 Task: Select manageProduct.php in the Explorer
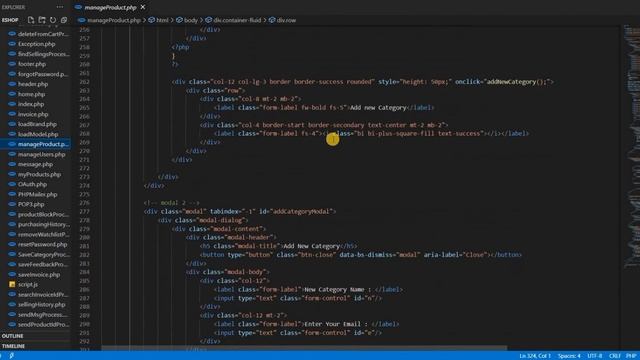pyautogui.click(x=36, y=144)
